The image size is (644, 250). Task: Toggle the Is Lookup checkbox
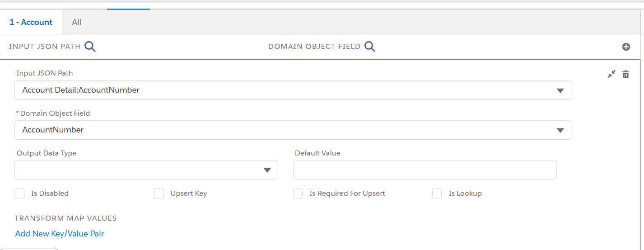(437, 193)
